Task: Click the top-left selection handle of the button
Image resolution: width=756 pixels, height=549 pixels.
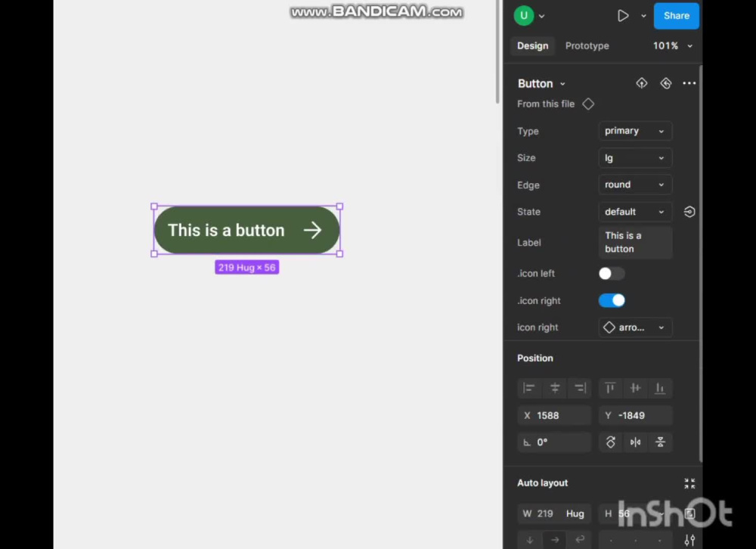Action: tap(154, 206)
